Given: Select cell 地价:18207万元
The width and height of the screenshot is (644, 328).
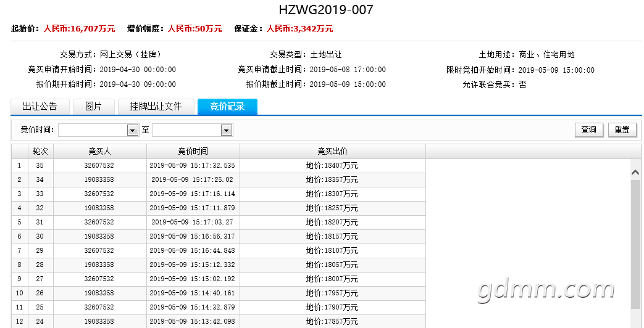Looking at the screenshot, I should (x=332, y=222).
